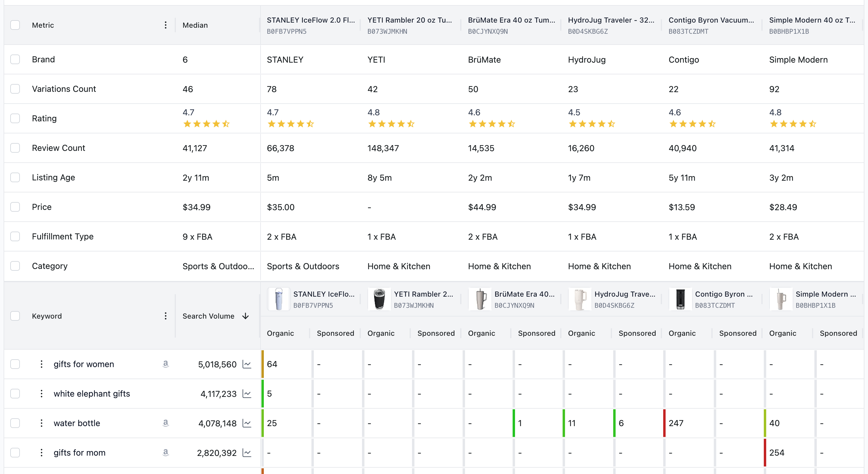
Task: Open the trend chart for "water bottle"
Action: point(247,423)
